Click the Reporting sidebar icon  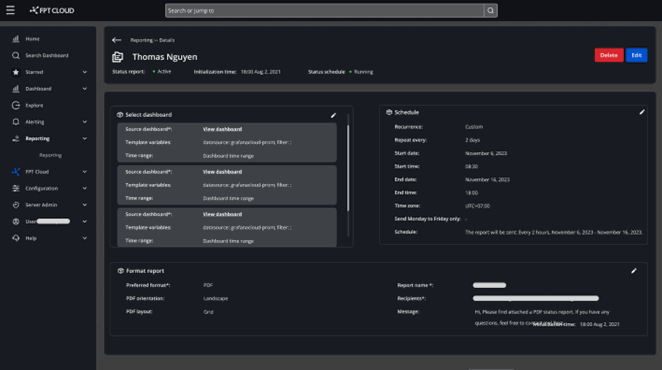(x=16, y=139)
